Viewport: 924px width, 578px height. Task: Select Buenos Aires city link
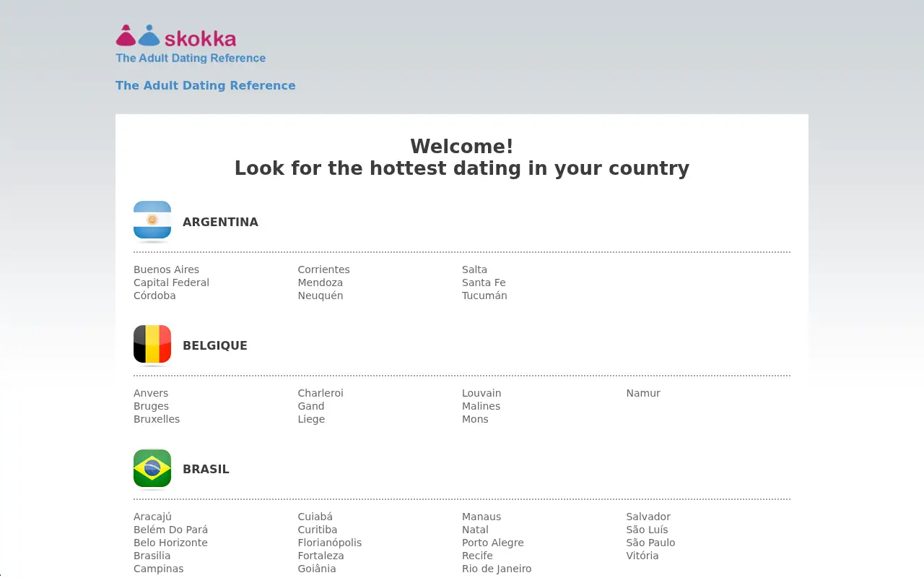[x=166, y=269]
